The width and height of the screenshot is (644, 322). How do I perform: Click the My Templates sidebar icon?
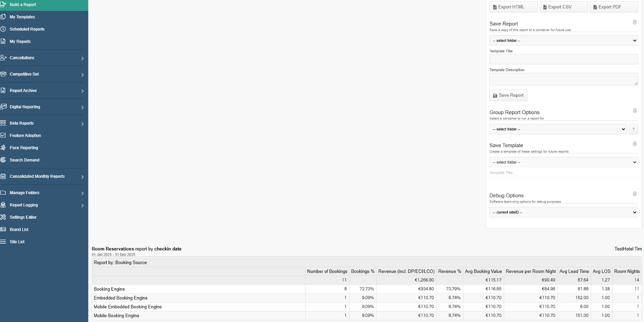click(x=3, y=17)
